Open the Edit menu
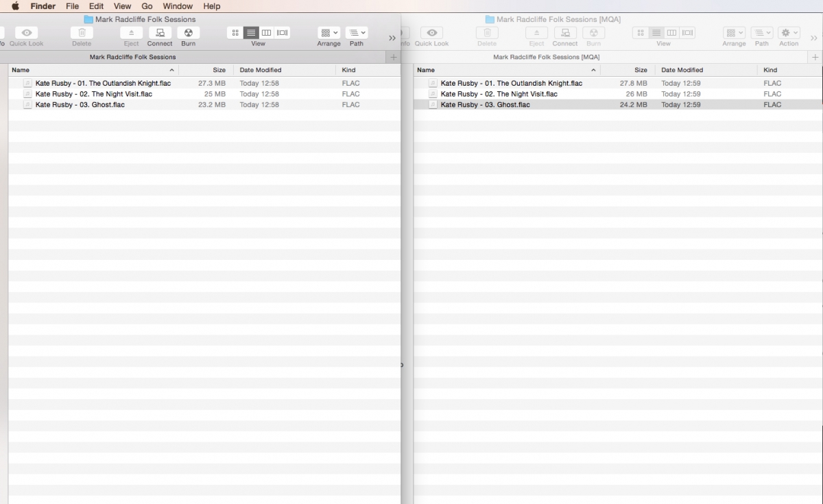The width and height of the screenshot is (823, 504). (96, 6)
